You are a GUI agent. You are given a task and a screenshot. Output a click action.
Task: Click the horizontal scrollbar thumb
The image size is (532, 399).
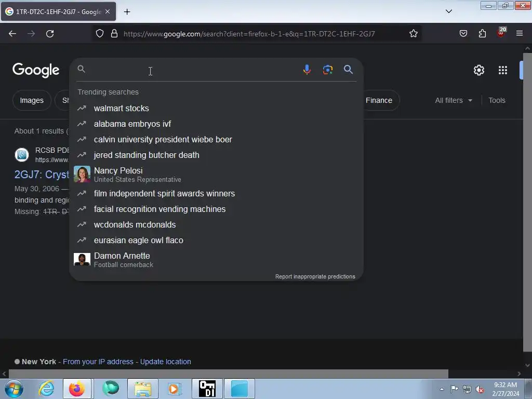[229, 374]
